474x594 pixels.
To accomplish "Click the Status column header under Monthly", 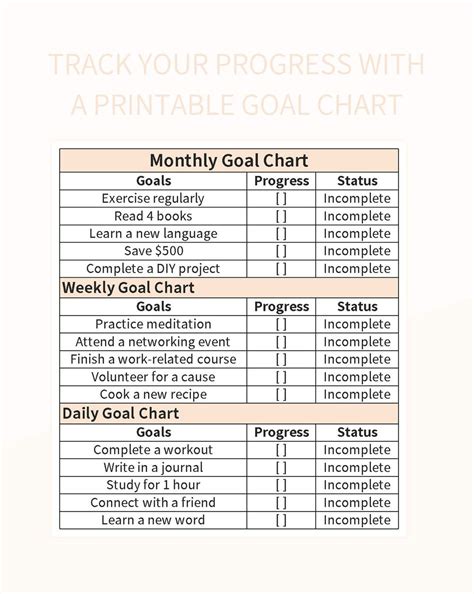I will pyautogui.click(x=357, y=181).
